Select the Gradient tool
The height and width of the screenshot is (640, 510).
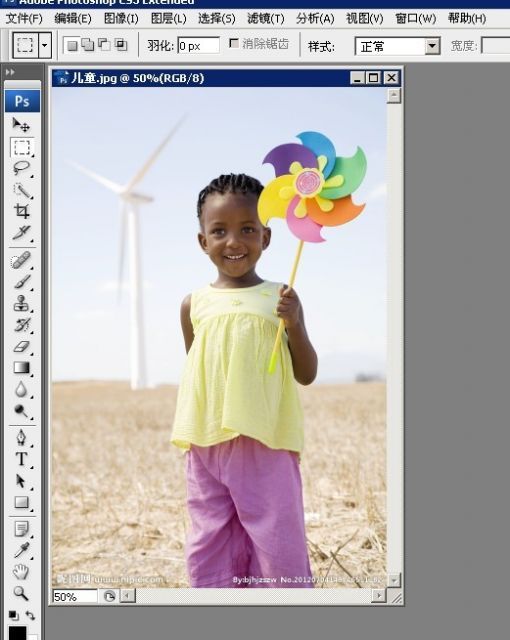point(21,368)
